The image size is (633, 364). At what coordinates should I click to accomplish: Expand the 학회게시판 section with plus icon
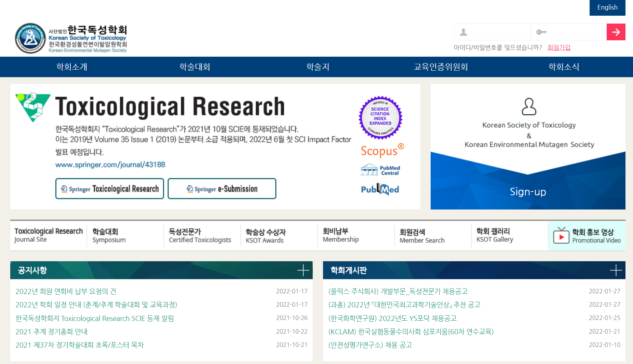(616, 270)
